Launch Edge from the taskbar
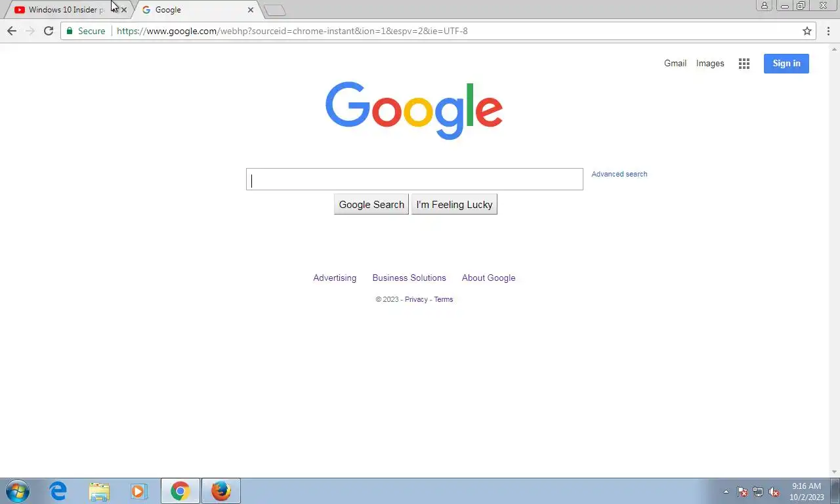This screenshot has width=840, height=504. click(58, 491)
